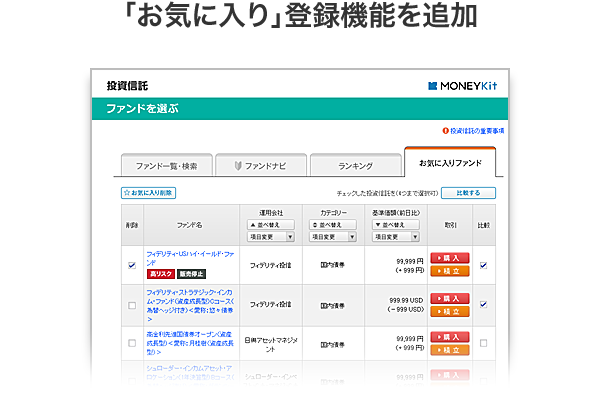This screenshot has width=600, height=396.
Task: Switch to the ランキング tab
Action: [355, 166]
